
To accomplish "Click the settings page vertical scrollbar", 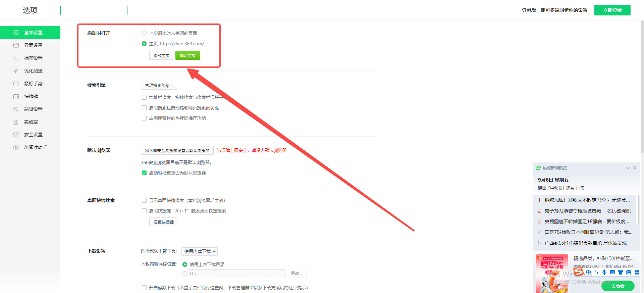I will 642,87.
